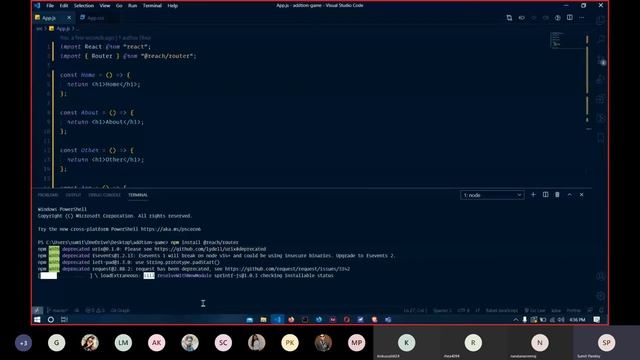Click the aka.ms/pscore6 link in terminal
This screenshot has height=360, width=640.
[x=171, y=229]
